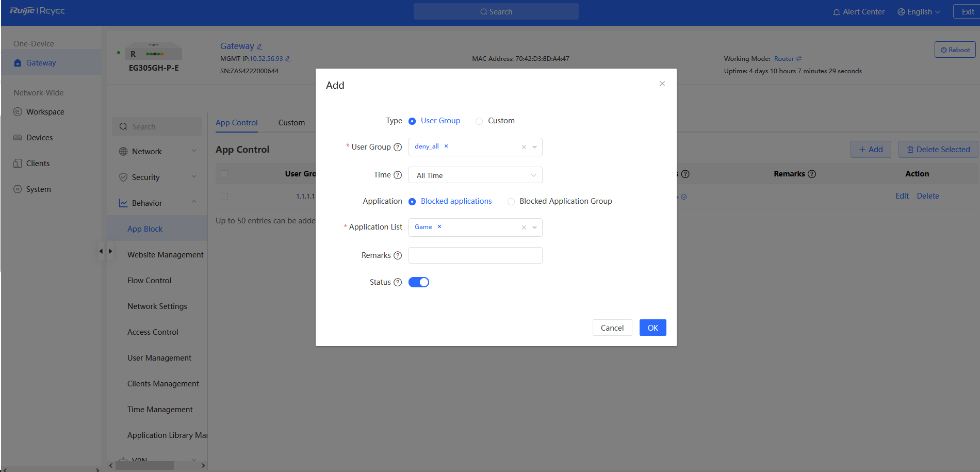
Task: Click the Network globe icon in menu
Action: [x=123, y=152]
